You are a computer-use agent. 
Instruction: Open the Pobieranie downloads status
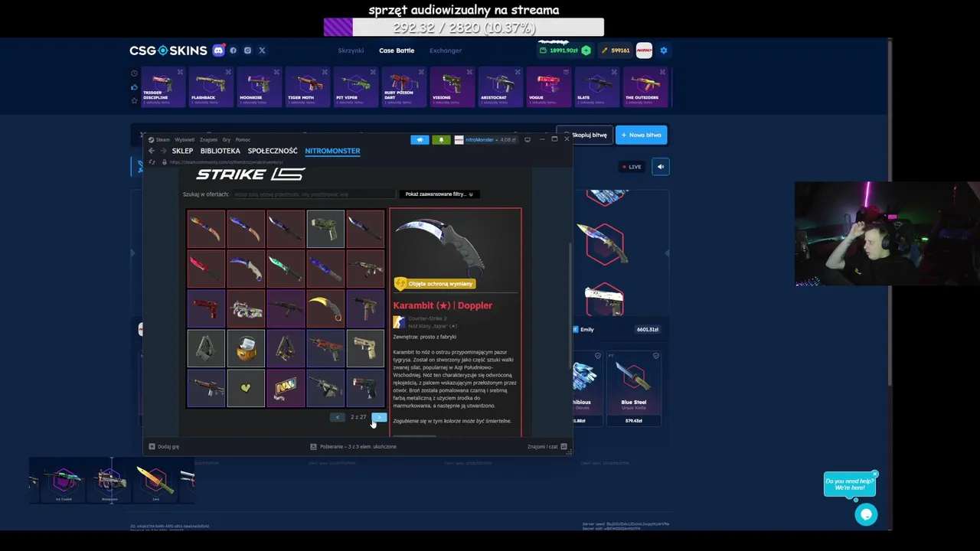click(353, 446)
